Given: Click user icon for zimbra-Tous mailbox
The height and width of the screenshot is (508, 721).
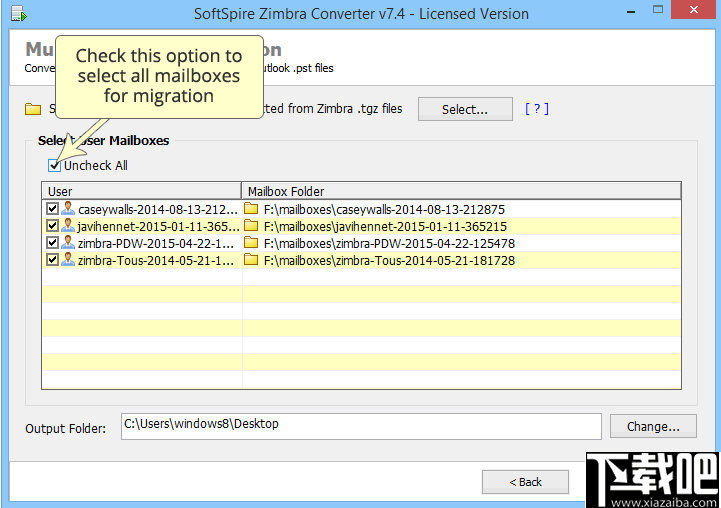Looking at the screenshot, I should pos(68,260).
